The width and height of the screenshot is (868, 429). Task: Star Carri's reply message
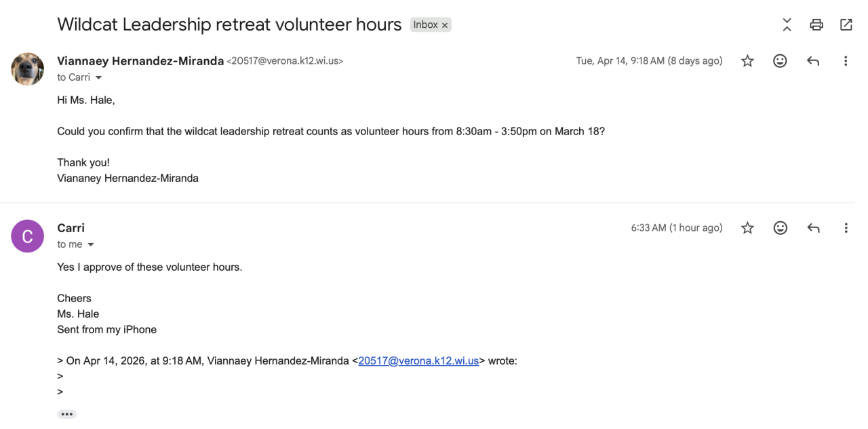pos(747,228)
